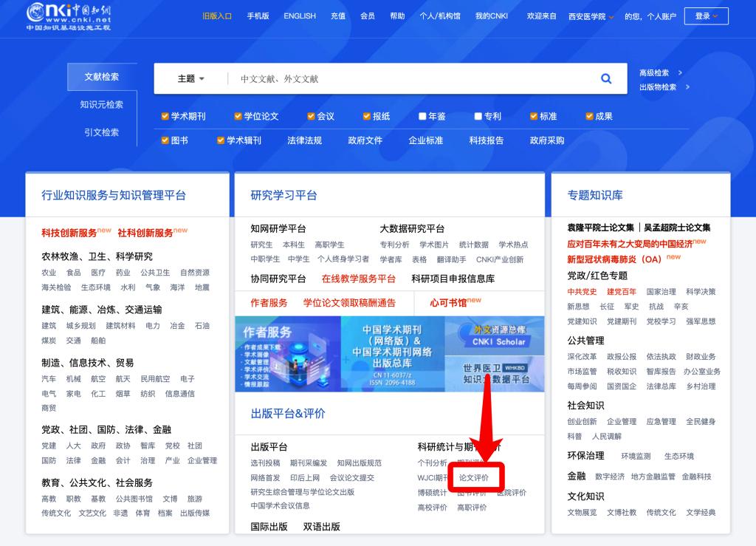Check the 专利 checkbox
756x546 pixels.
478,116
